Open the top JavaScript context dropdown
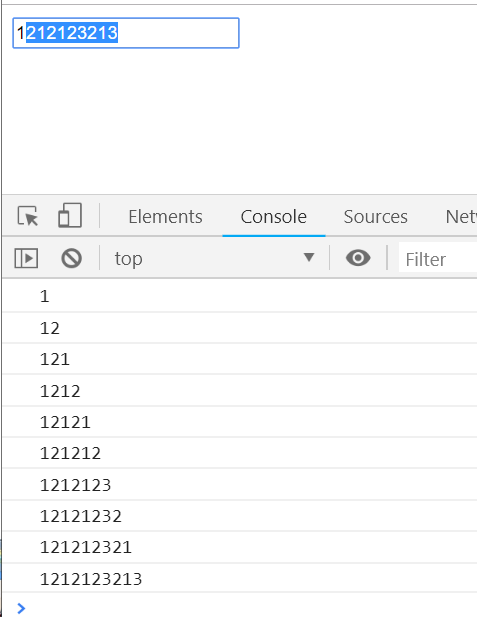The height and width of the screenshot is (617, 477). pos(214,259)
